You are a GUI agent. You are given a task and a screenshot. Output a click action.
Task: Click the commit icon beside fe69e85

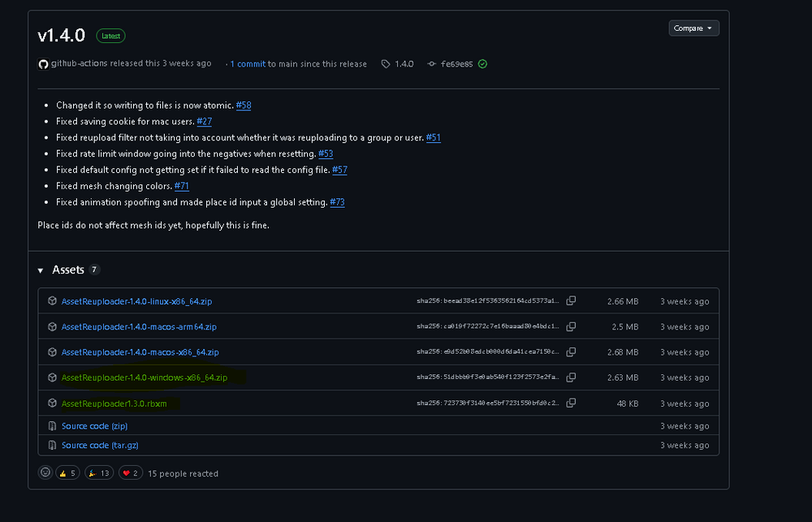pos(431,64)
